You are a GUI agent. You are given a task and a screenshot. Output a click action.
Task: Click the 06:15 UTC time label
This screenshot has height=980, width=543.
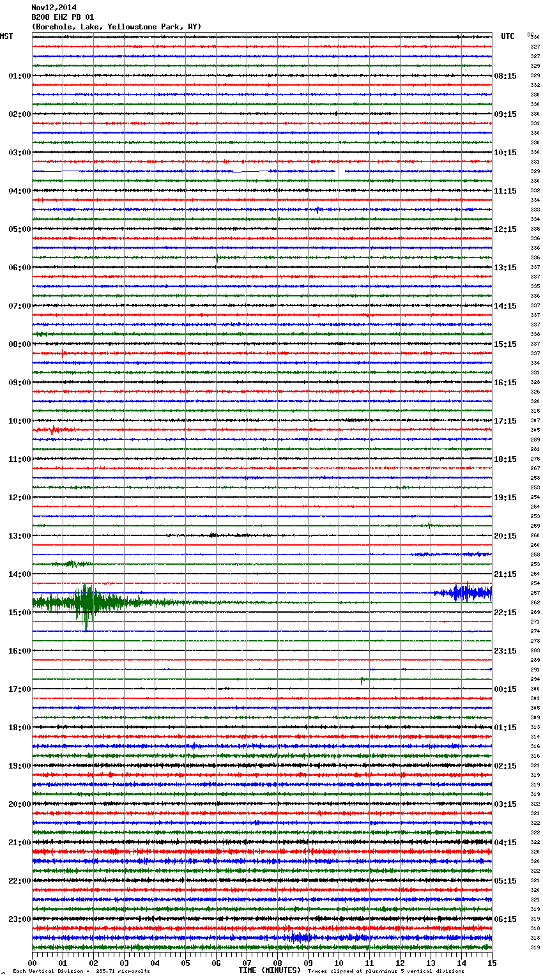pos(505,919)
